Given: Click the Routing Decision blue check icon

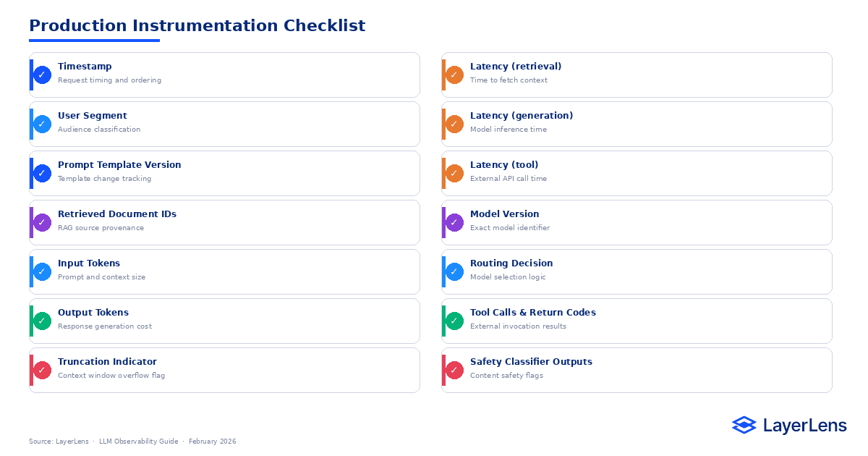Looking at the screenshot, I should [454, 271].
